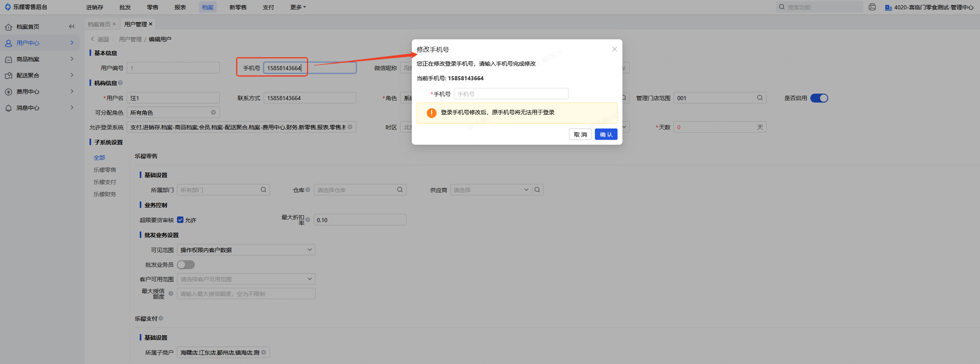
Task: Expand 消息中心 submenu chevron
Action: coord(72,108)
